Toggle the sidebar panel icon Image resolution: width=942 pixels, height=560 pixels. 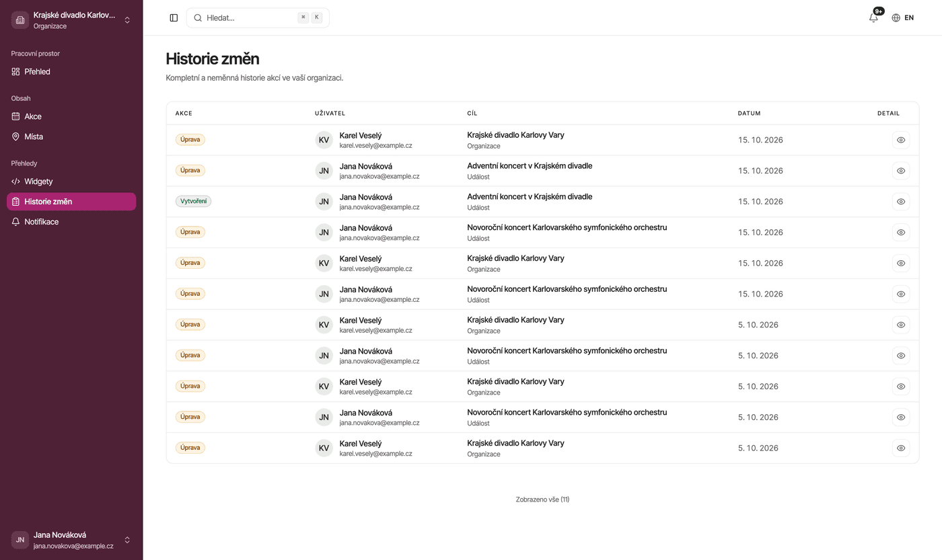174,18
